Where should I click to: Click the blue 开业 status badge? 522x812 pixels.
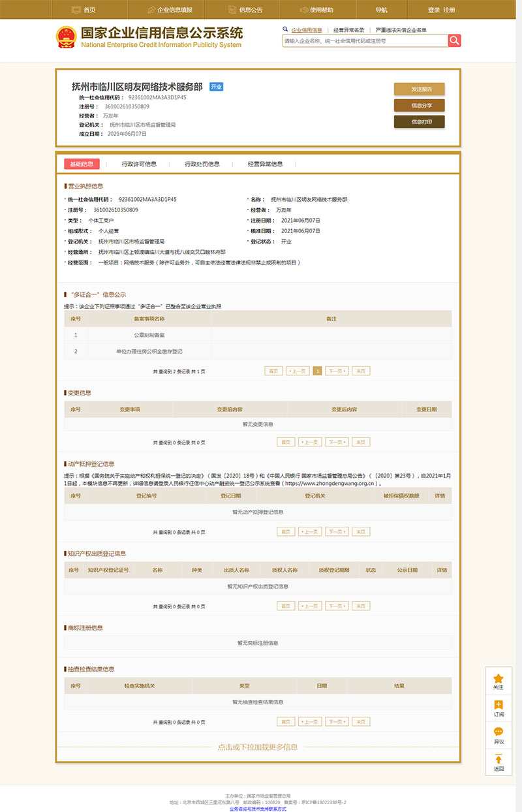pyautogui.click(x=217, y=87)
